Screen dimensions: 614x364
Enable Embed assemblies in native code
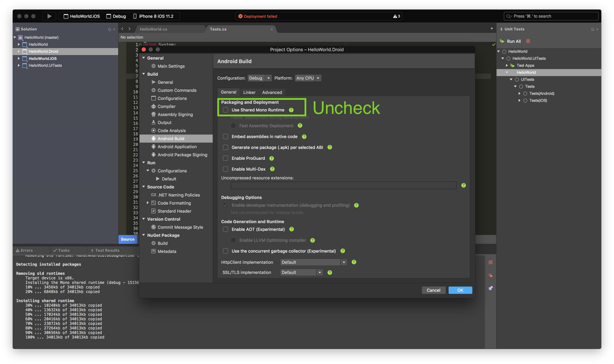225,137
